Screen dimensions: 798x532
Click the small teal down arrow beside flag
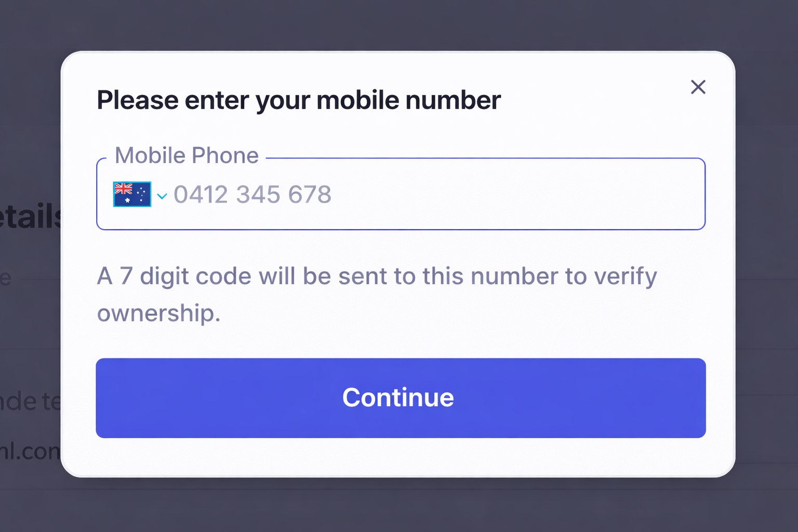pos(162,196)
